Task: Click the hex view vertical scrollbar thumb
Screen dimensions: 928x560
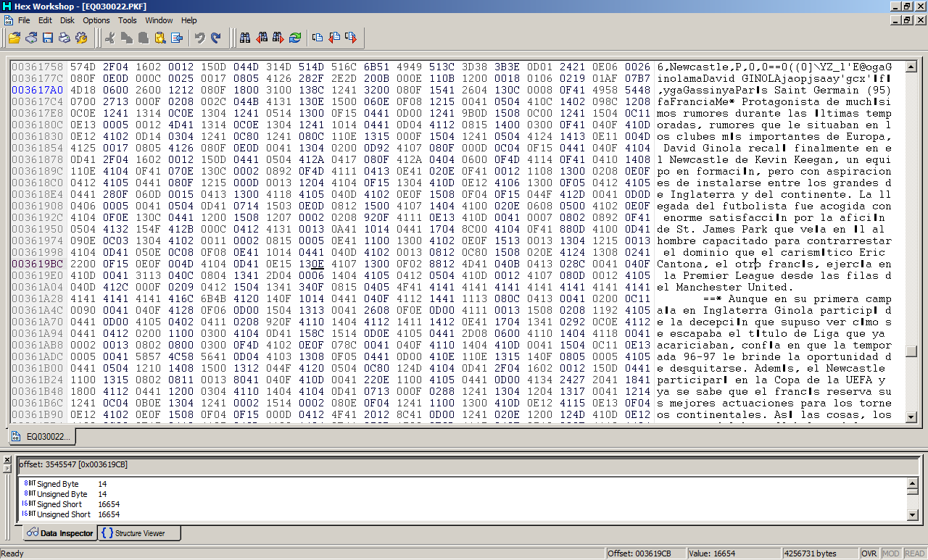Action: tap(911, 351)
